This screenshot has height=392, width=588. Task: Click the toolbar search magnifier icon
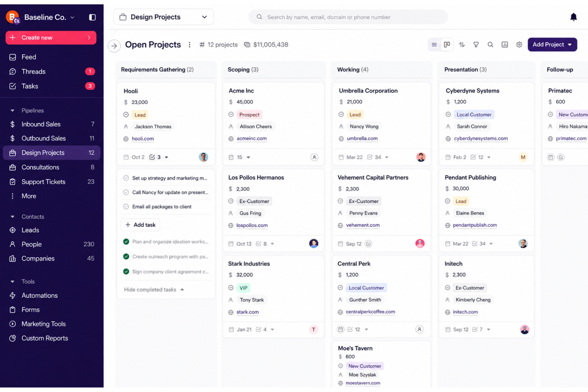(x=490, y=45)
